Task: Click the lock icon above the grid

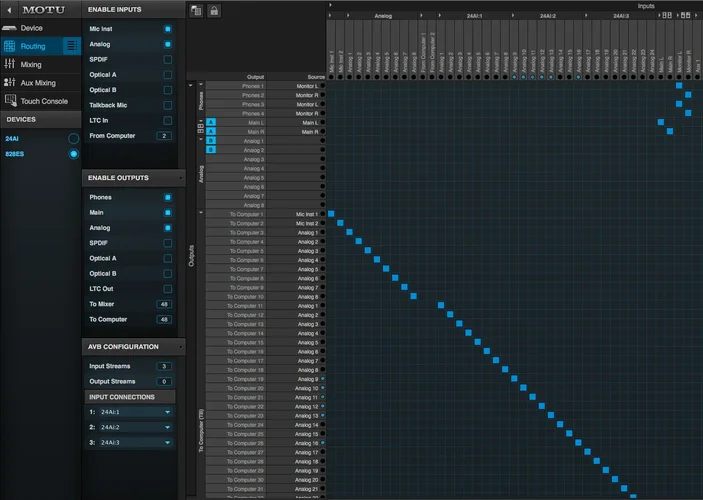Action: (x=213, y=10)
